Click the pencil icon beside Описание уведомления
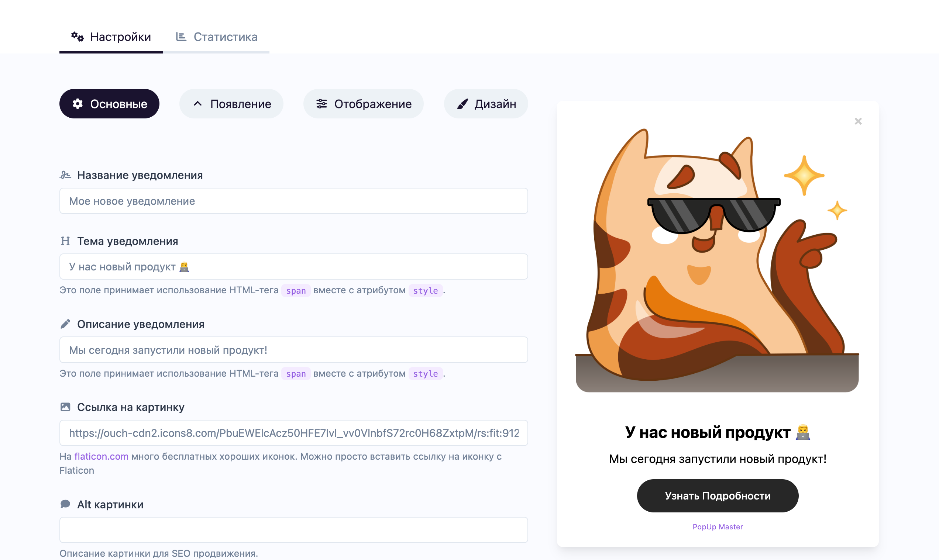 [65, 324]
